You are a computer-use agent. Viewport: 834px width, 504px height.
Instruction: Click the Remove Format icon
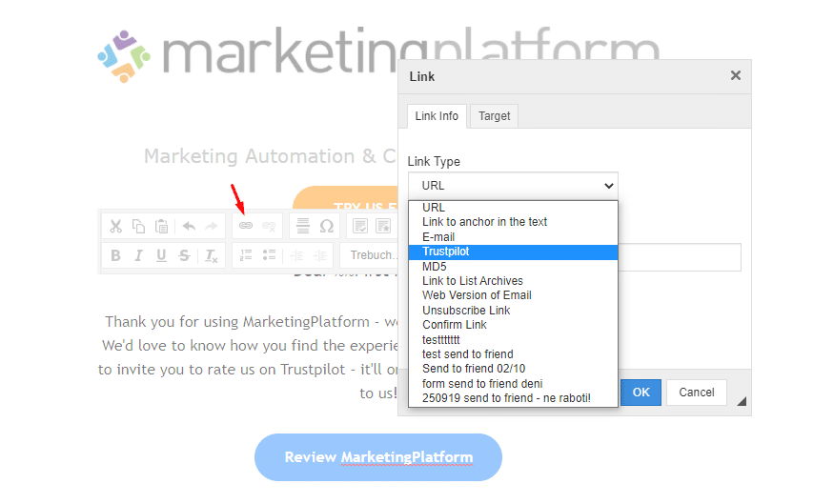coord(212,256)
